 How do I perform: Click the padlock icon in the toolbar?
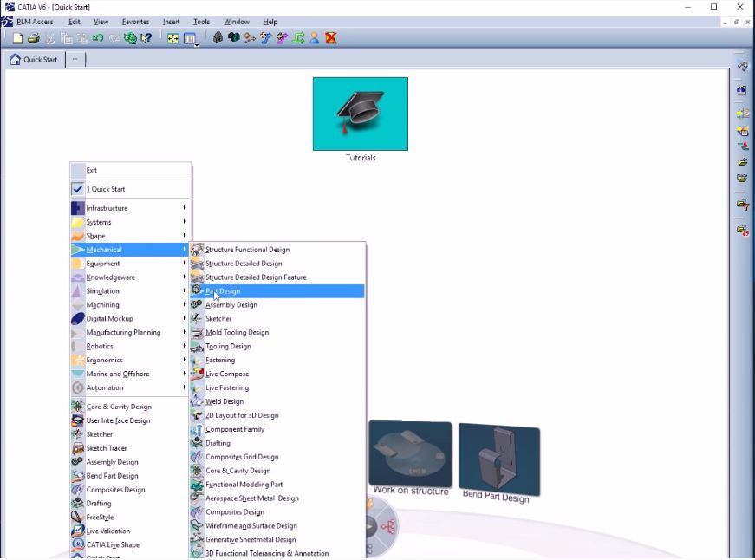pyautogui.click(x=218, y=38)
